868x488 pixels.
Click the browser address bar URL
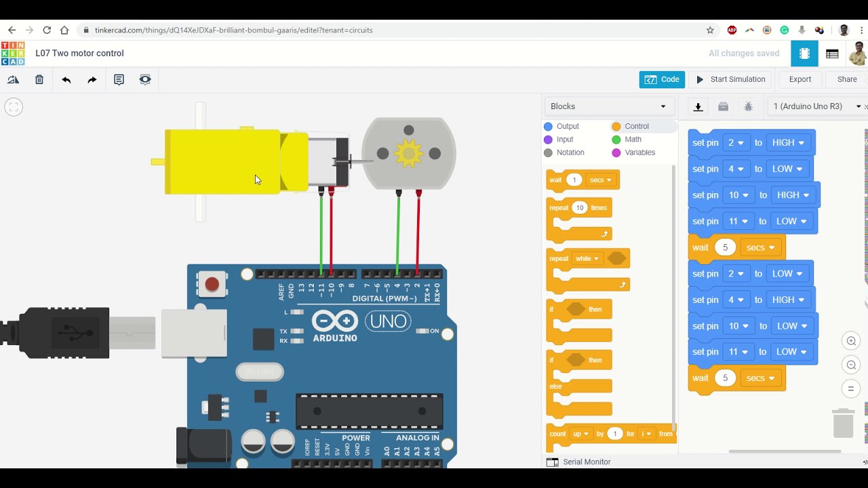pos(233,30)
